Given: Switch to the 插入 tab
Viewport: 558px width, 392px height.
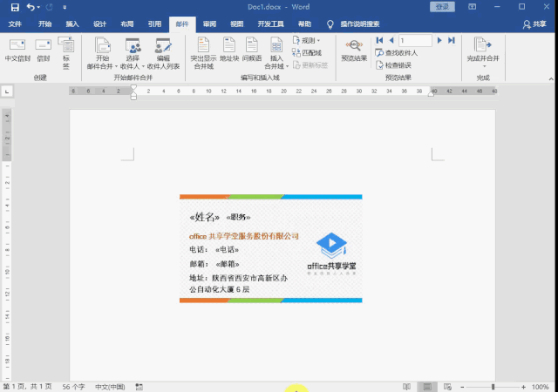Looking at the screenshot, I should (72, 24).
